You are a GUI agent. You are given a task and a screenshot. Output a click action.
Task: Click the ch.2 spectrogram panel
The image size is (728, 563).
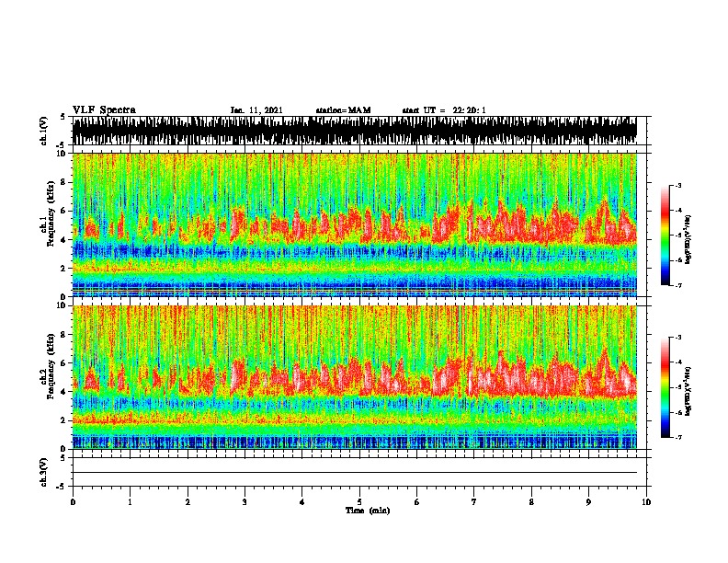[x=355, y=377]
